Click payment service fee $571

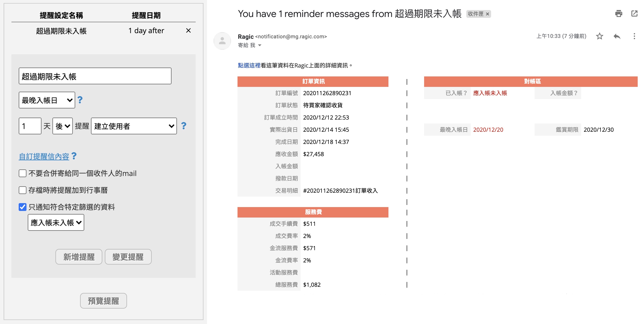(309, 248)
